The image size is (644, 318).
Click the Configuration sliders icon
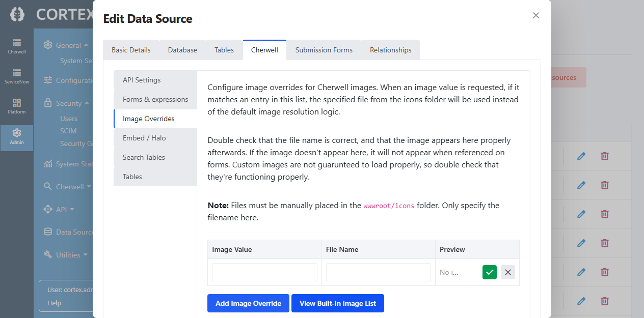(48, 80)
